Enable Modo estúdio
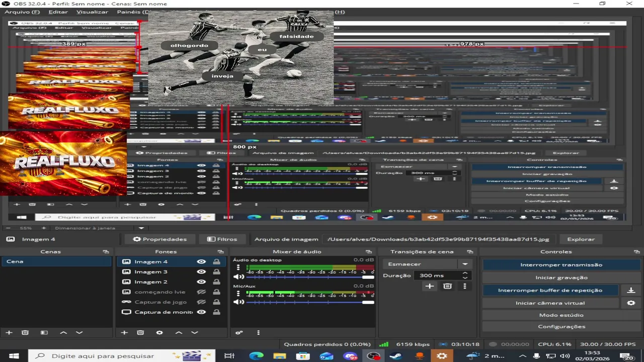 [x=561, y=315]
